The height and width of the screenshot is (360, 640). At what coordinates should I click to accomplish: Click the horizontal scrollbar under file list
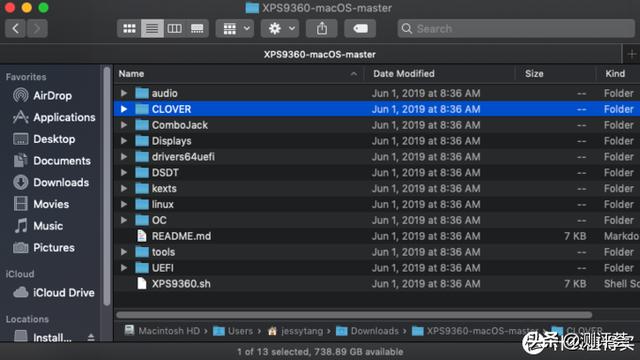pyautogui.click(x=354, y=315)
